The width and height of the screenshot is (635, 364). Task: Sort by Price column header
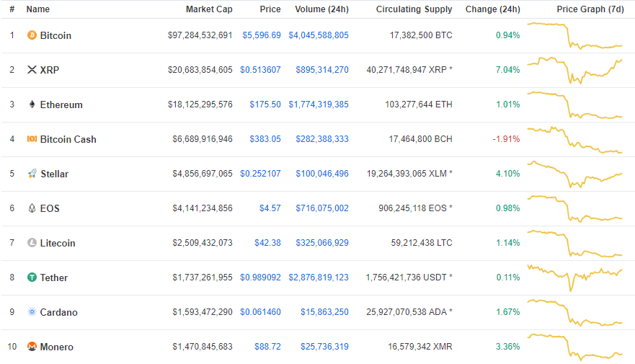270,9
